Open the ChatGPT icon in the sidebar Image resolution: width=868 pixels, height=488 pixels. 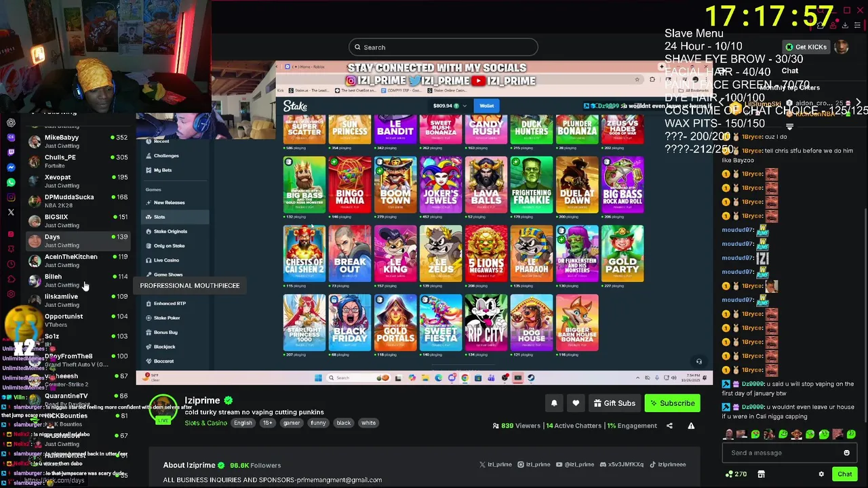click(11, 123)
